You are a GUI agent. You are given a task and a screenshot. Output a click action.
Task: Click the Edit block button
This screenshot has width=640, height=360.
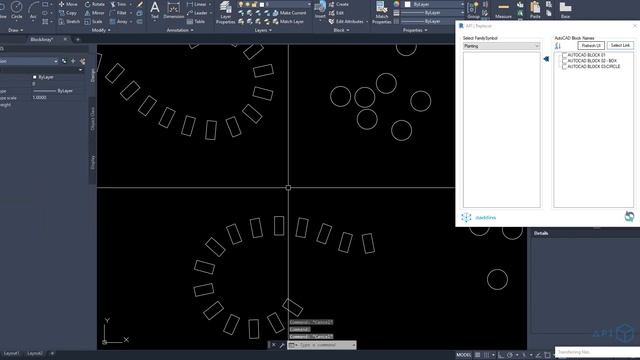pos(336,13)
